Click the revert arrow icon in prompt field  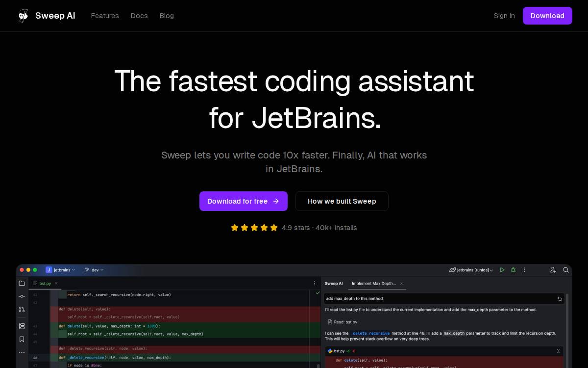point(560,298)
